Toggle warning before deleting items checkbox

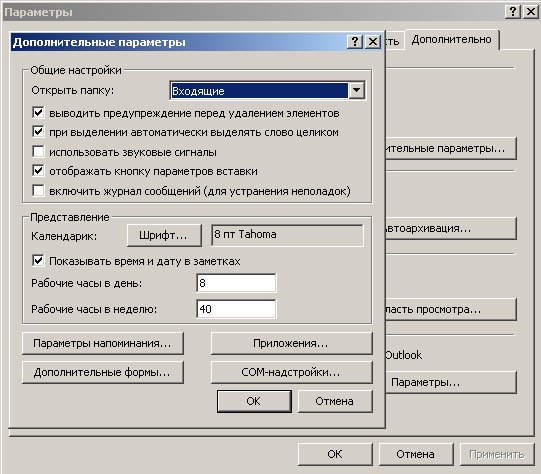click(38, 112)
